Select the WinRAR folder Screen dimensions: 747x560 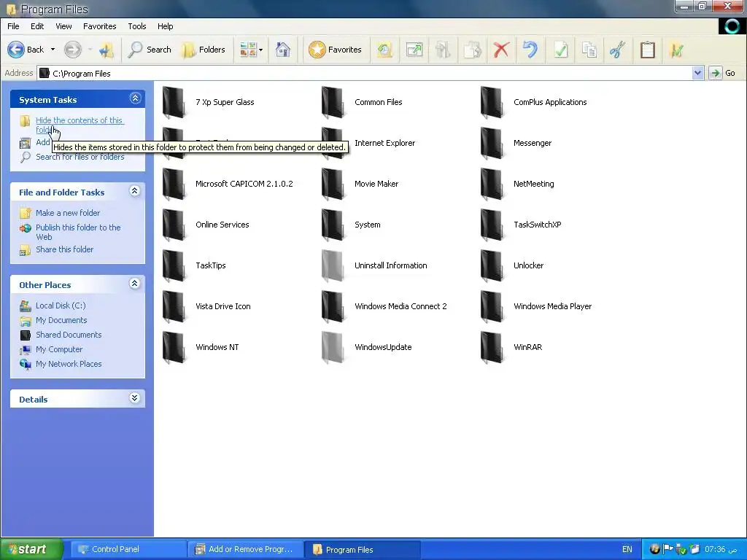click(x=511, y=347)
